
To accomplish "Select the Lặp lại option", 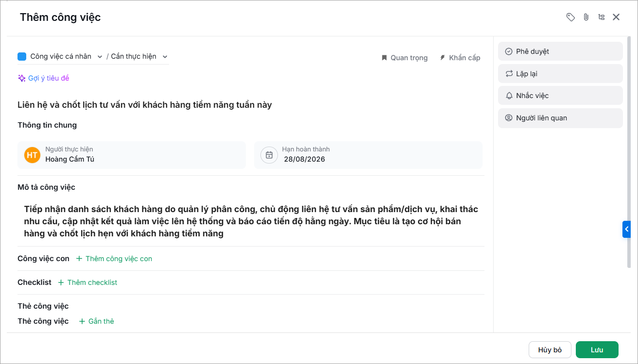I will [560, 74].
